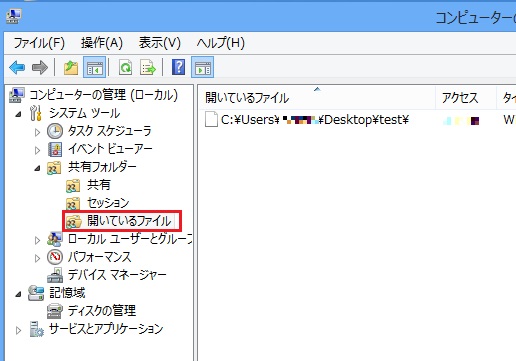Expand the イベント ビューアー node
This screenshot has width=516, height=361.
[37, 150]
